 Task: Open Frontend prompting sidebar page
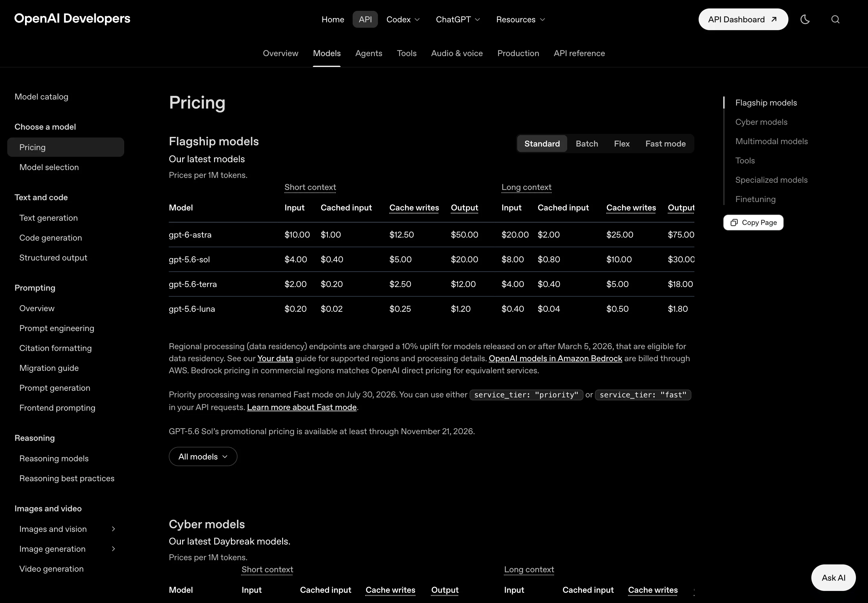coord(57,408)
